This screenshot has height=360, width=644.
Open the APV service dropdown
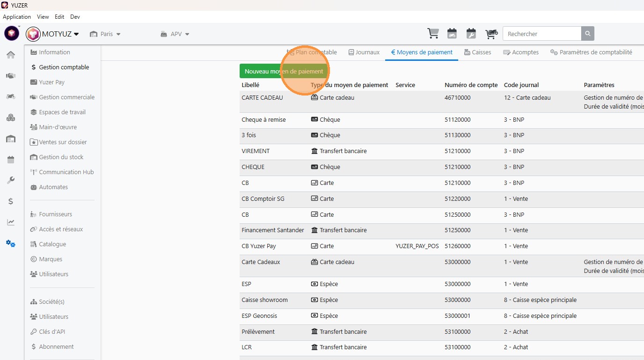[x=175, y=34]
